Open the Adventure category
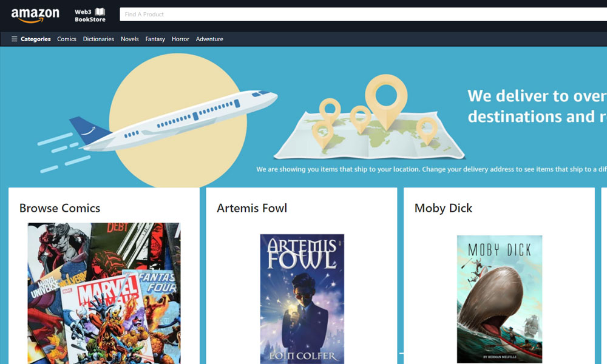 pyautogui.click(x=209, y=39)
